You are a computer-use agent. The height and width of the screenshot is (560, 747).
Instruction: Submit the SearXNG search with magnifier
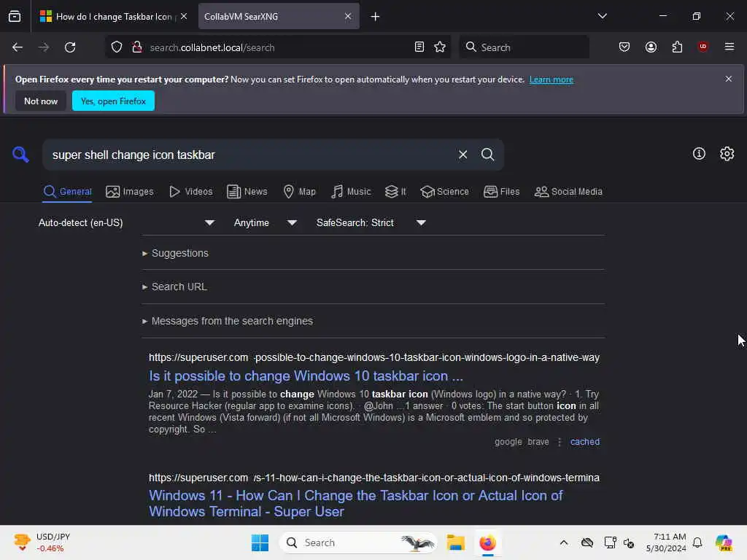coord(487,155)
